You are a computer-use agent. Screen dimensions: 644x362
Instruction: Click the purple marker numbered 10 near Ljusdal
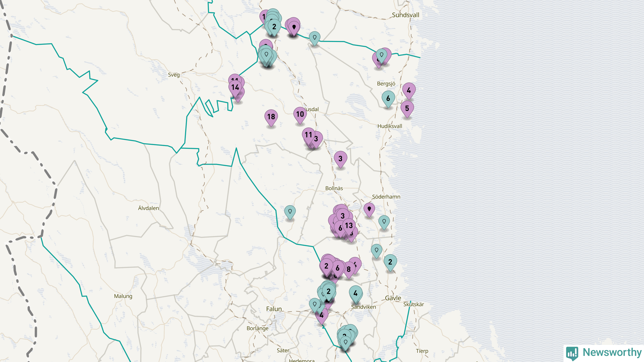coord(300,115)
